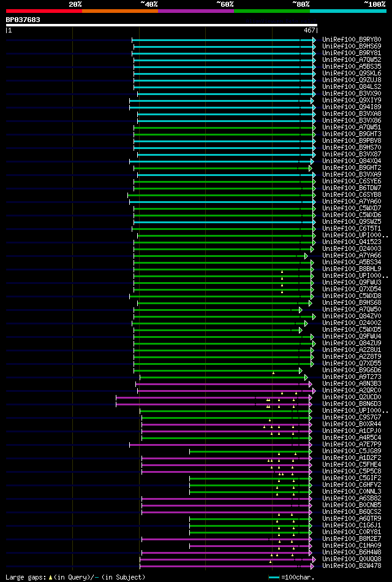Select hit name UniRef100_B8N6D3

pos(352,404)
